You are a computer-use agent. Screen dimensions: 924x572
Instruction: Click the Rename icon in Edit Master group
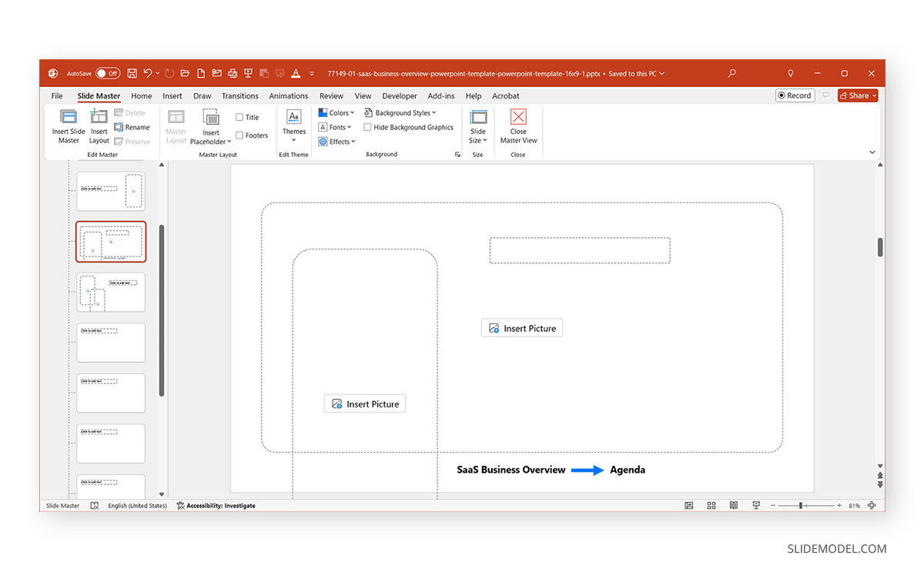(x=132, y=127)
